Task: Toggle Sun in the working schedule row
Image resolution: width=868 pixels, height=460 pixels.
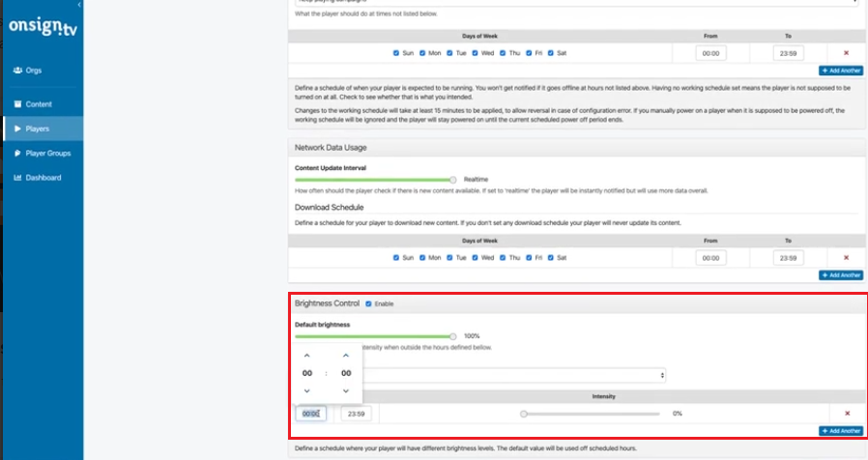Action: click(395, 53)
